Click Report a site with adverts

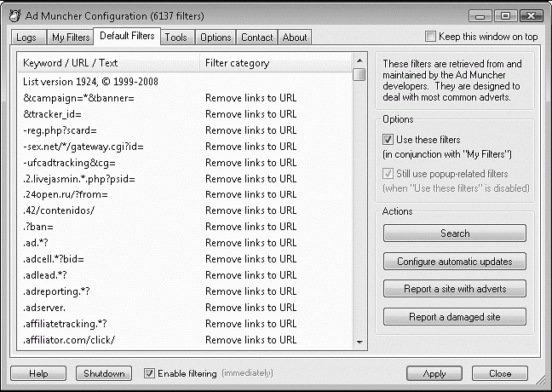[455, 289]
